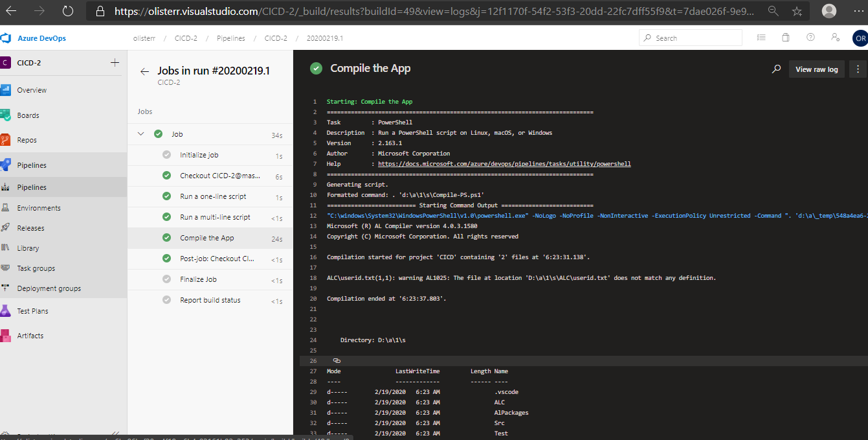Open the Marketplace shopping bag icon
The height and width of the screenshot is (440, 868).
point(786,38)
